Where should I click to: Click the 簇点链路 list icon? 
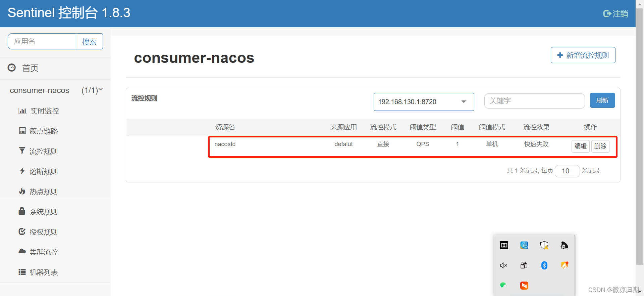22,131
